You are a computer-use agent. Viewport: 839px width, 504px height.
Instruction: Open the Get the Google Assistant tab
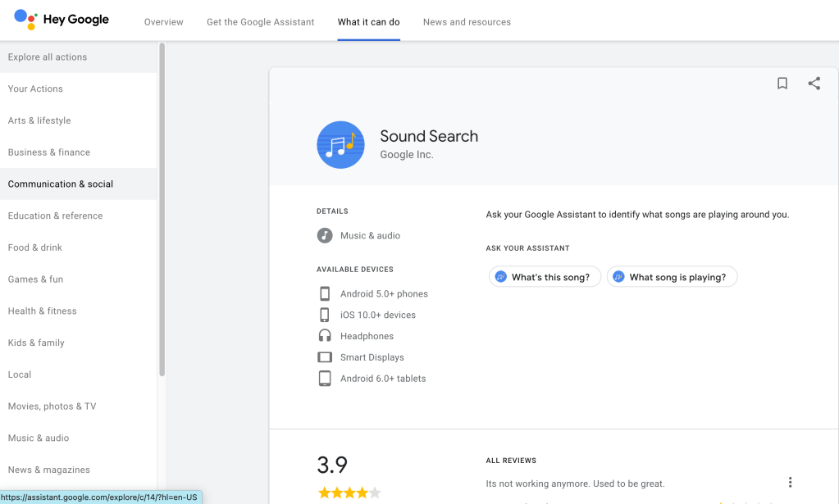260,22
